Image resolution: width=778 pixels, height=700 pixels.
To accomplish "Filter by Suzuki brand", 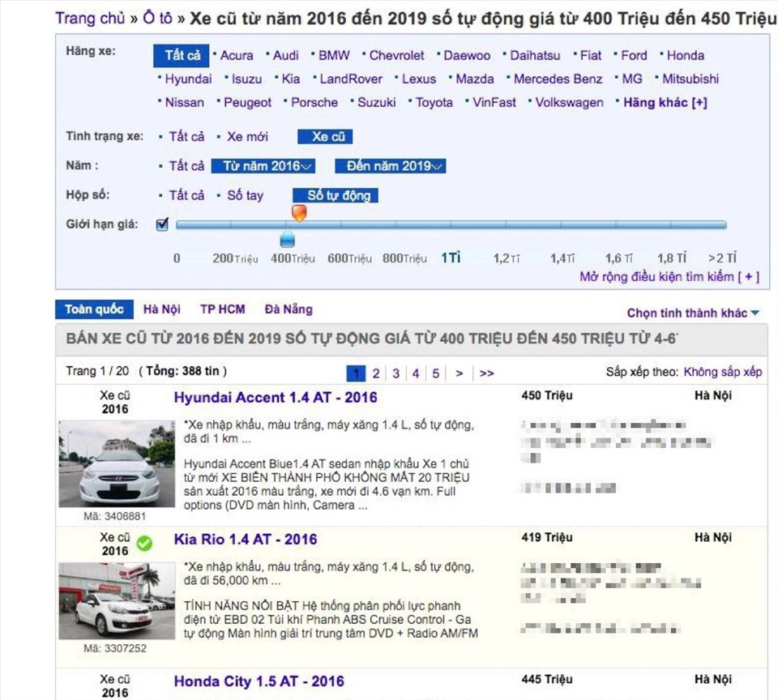I will coord(377,103).
